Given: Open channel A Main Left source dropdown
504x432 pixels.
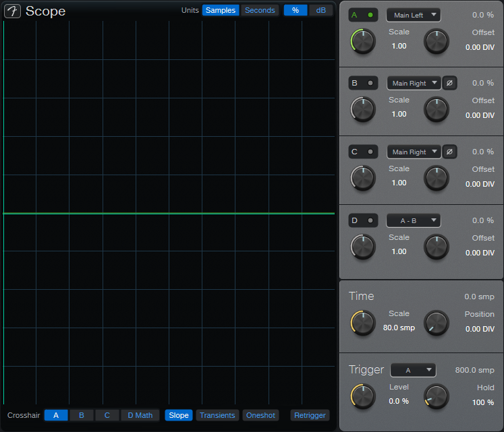Looking at the screenshot, I should point(413,15).
